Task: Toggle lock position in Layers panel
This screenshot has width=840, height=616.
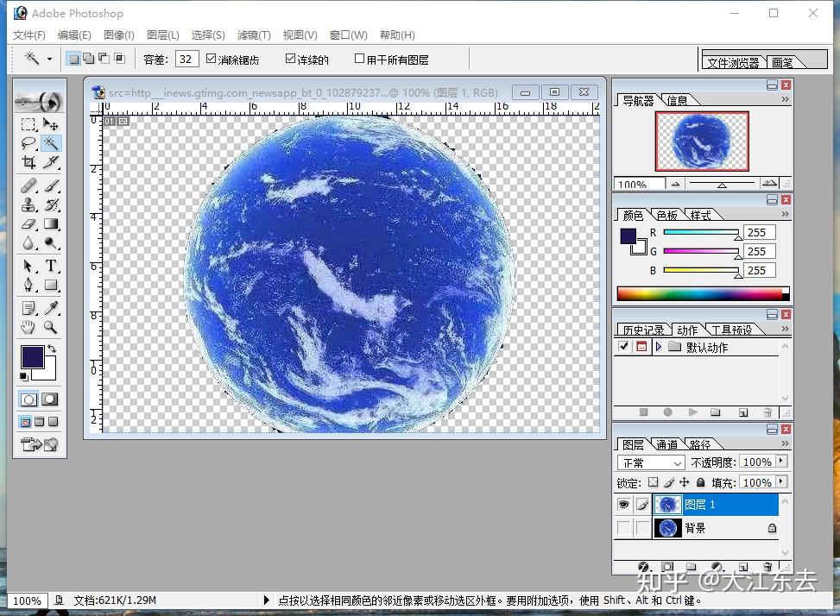Action: [684, 482]
